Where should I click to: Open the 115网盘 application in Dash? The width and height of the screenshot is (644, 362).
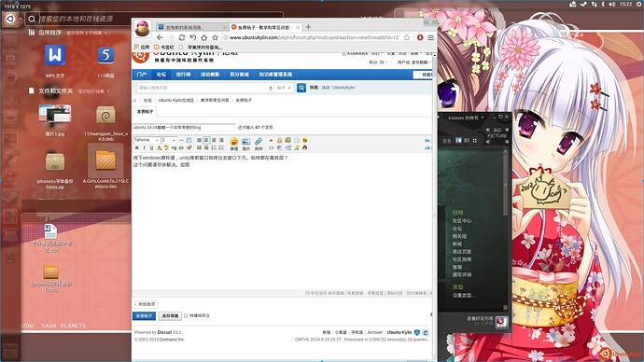(x=105, y=61)
